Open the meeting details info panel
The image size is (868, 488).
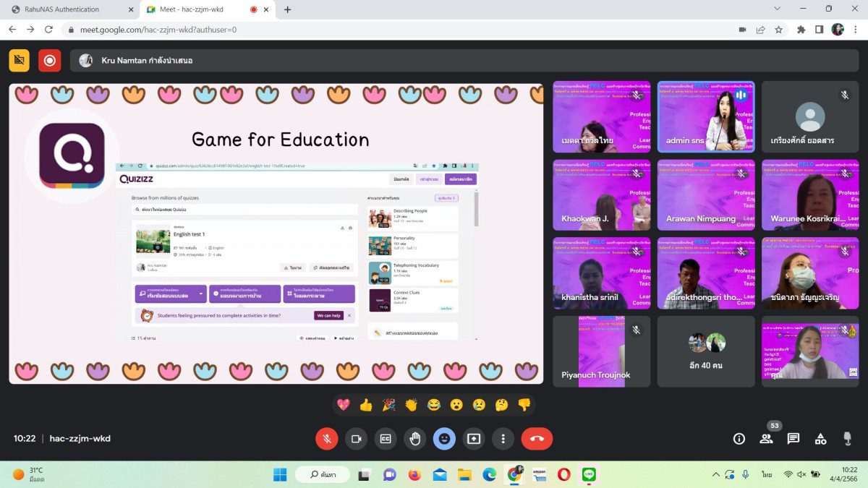[739, 438]
